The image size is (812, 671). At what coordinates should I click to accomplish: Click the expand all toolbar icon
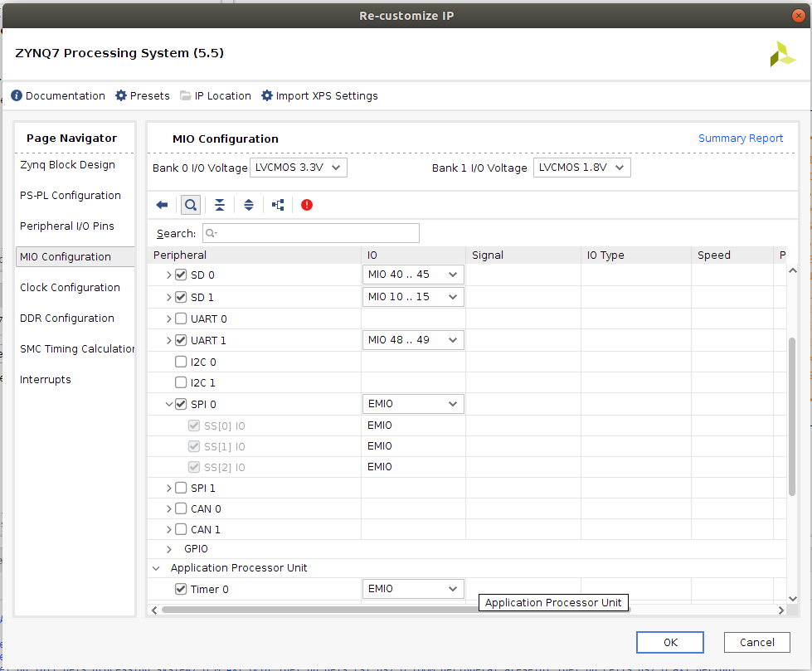click(x=249, y=205)
